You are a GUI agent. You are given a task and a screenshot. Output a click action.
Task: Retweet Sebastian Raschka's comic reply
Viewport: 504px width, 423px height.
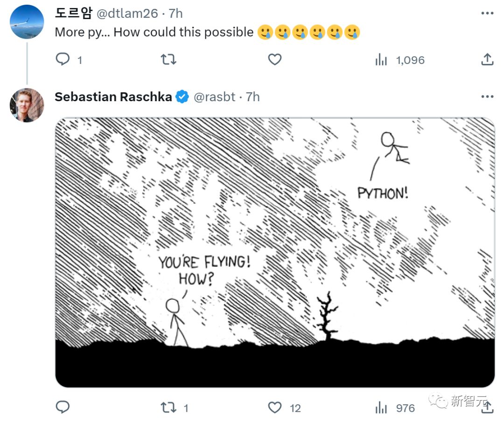[168, 407]
